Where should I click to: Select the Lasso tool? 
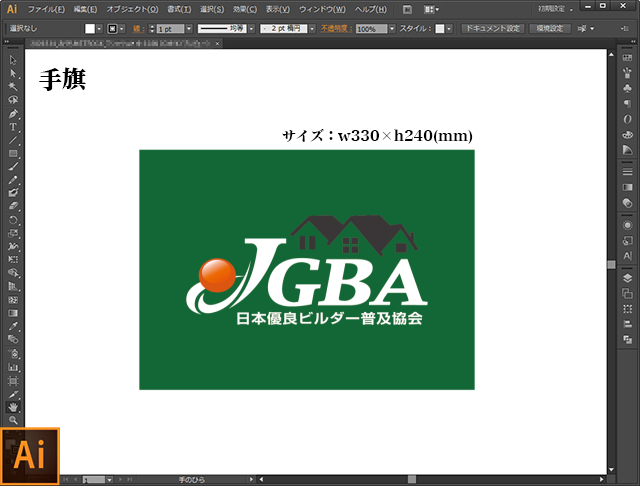pyautogui.click(x=13, y=100)
